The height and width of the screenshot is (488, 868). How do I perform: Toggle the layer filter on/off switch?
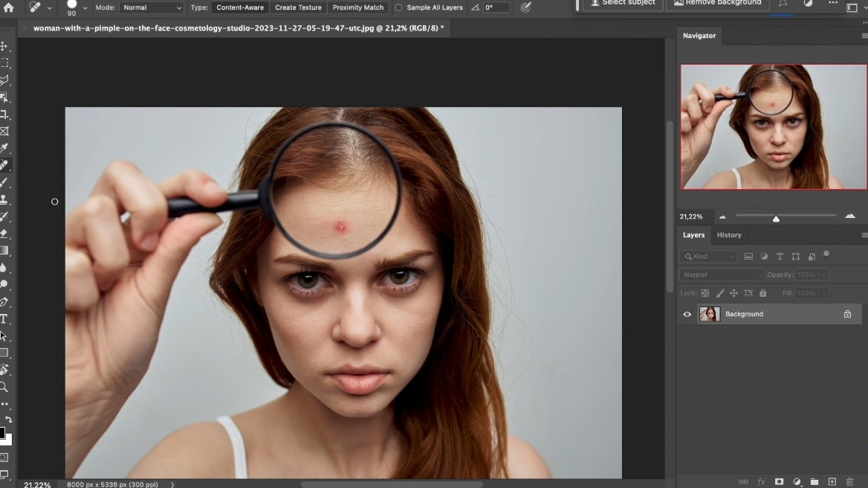[x=826, y=255]
